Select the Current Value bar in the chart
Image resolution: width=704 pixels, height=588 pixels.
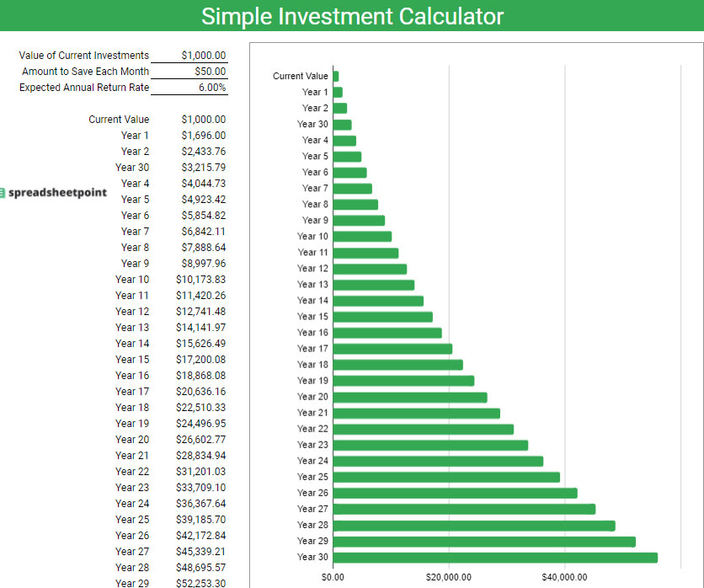pyautogui.click(x=336, y=76)
